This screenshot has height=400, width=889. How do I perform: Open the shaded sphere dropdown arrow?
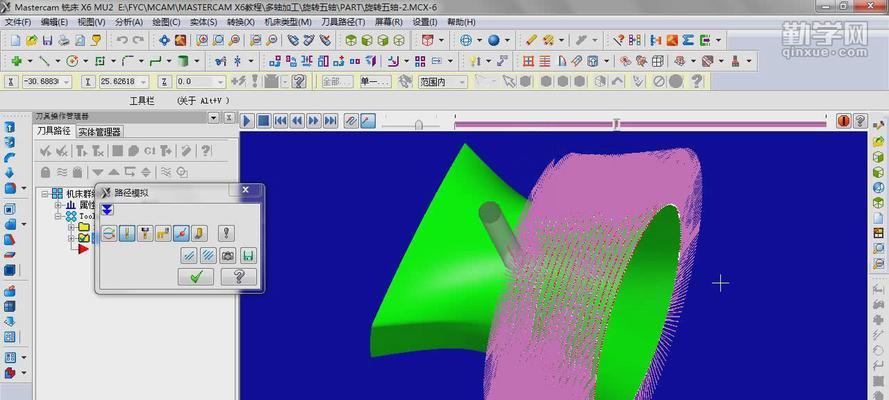pyautogui.click(x=507, y=40)
